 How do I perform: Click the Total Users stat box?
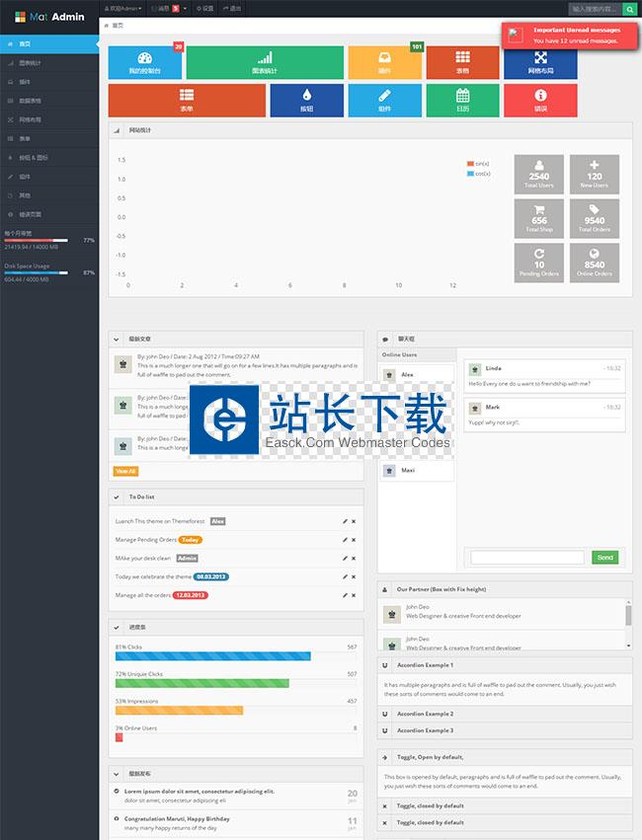(539, 172)
